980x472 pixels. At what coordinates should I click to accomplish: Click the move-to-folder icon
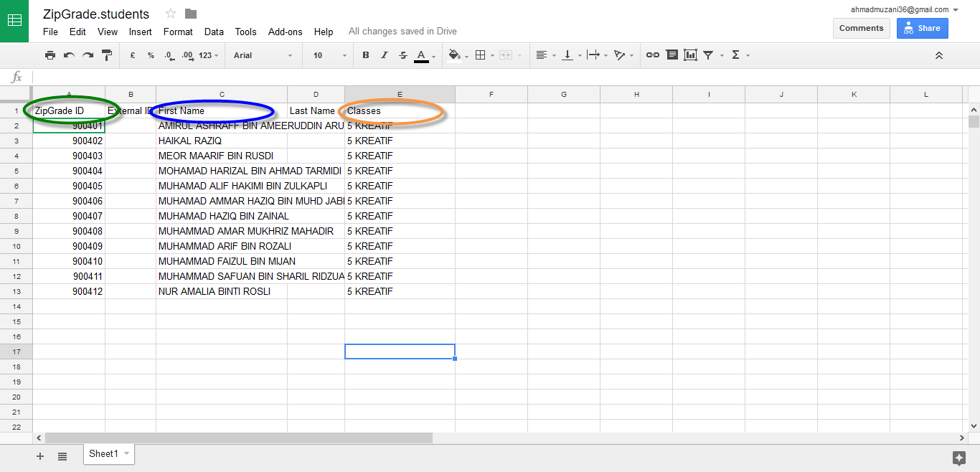191,14
